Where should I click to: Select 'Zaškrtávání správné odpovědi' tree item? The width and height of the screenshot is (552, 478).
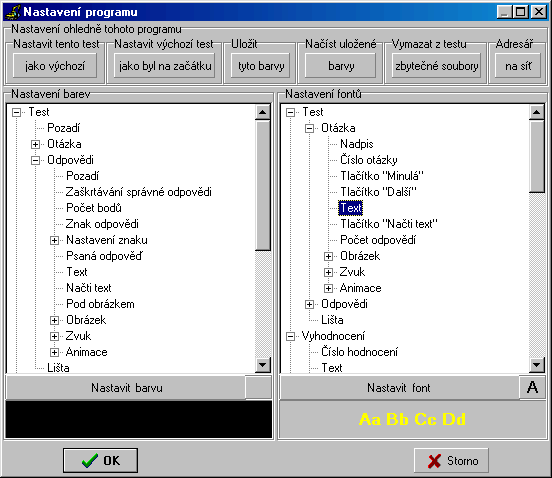[139, 192]
